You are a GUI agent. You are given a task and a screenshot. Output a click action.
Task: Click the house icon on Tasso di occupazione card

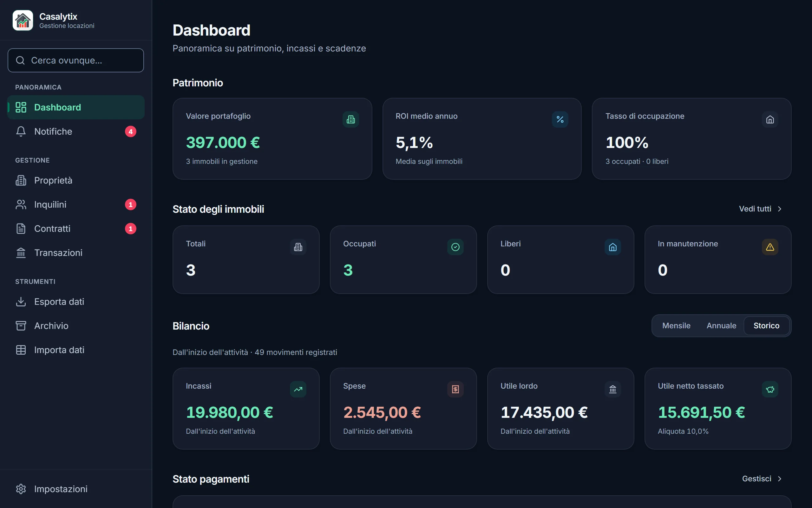pyautogui.click(x=770, y=119)
